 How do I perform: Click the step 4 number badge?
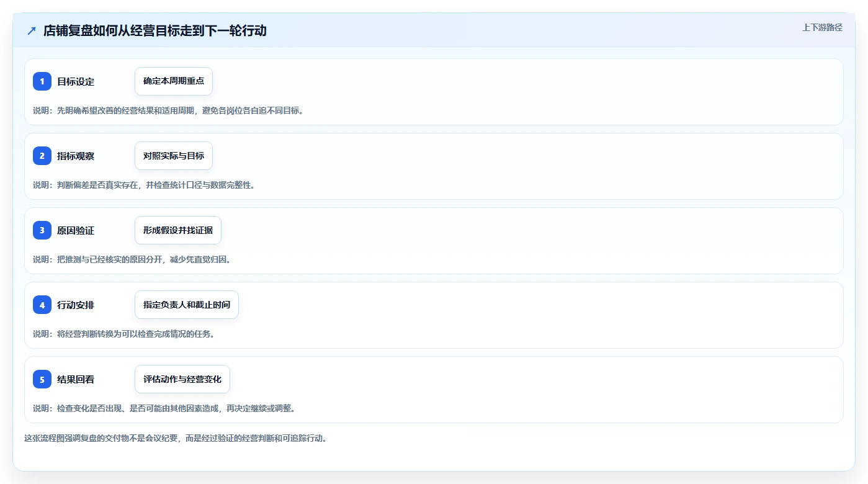(x=42, y=305)
